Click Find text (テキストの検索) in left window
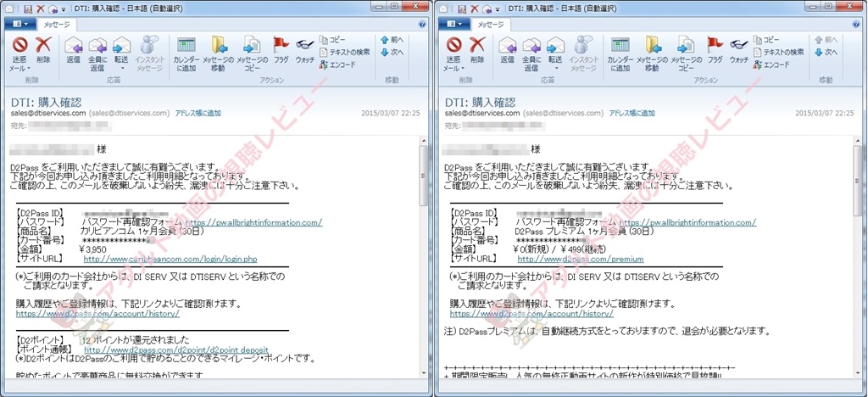The height and width of the screenshot is (397, 868). [345, 52]
